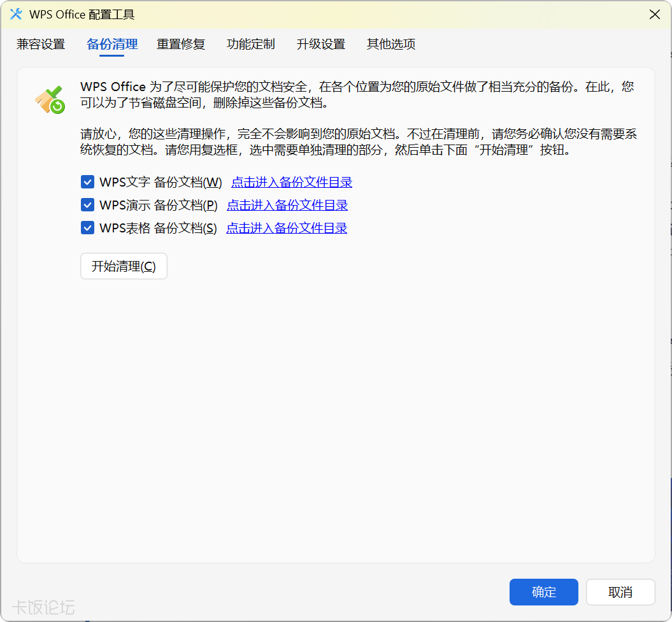Toggle the WPS演示 备份文档 checkbox

click(87, 205)
